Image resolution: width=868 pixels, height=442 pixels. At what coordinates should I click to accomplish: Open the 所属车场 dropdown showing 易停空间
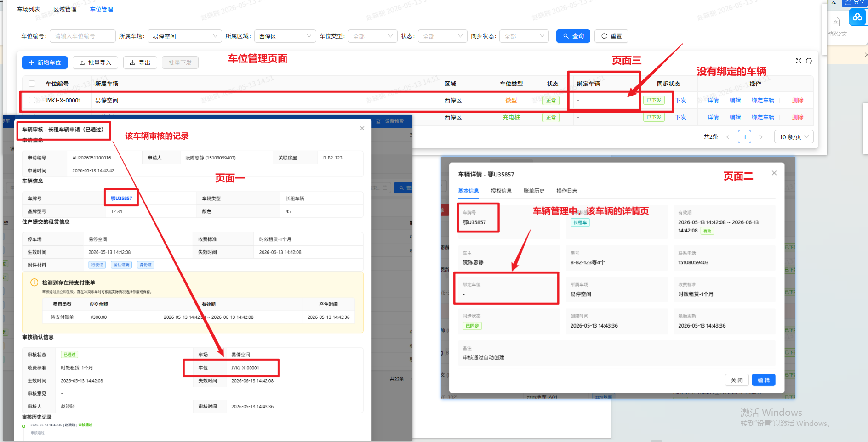click(x=185, y=36)
